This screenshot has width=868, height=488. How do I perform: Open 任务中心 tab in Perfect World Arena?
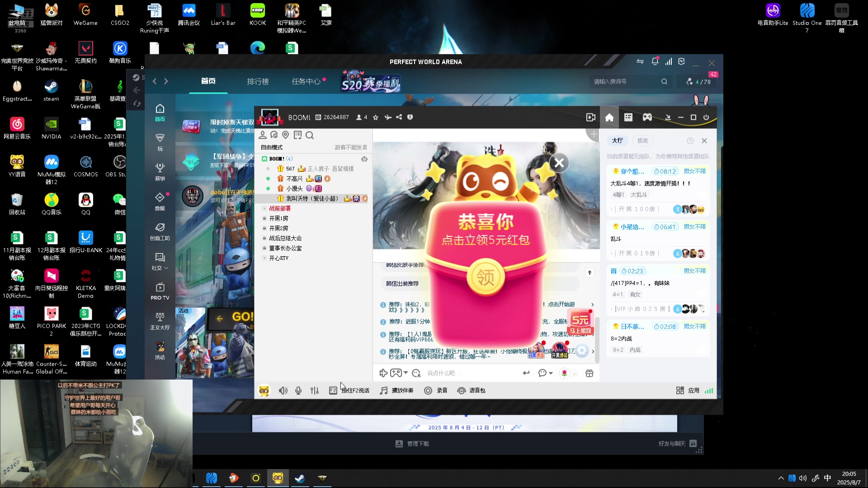click(x=306, y=81)
